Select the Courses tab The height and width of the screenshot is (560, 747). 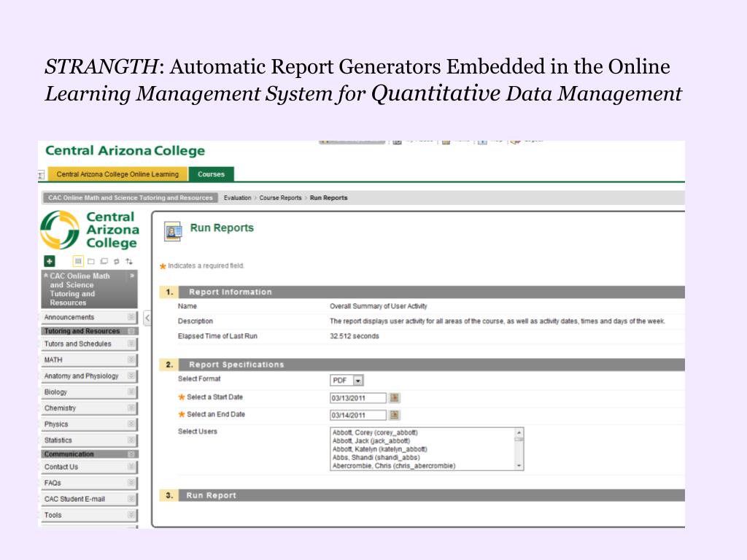tap(211, 174)
